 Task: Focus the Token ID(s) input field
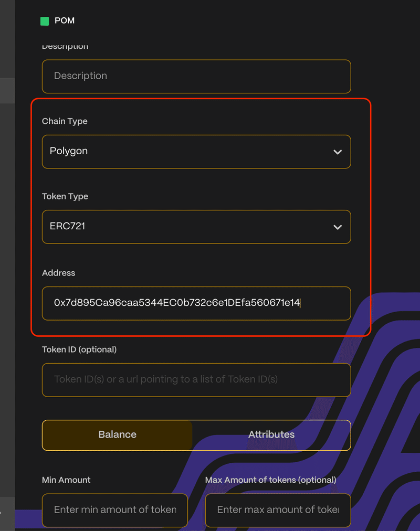[196, 379]
